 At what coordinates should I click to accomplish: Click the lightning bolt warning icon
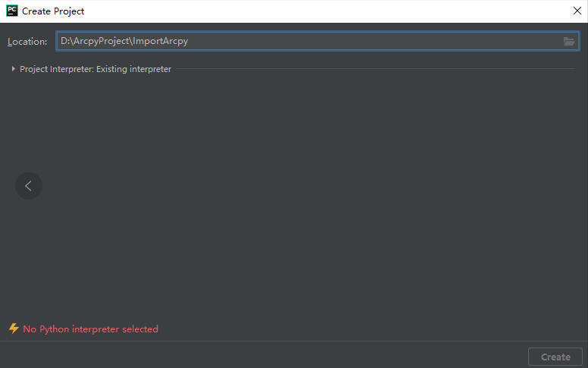pos(14,329)
